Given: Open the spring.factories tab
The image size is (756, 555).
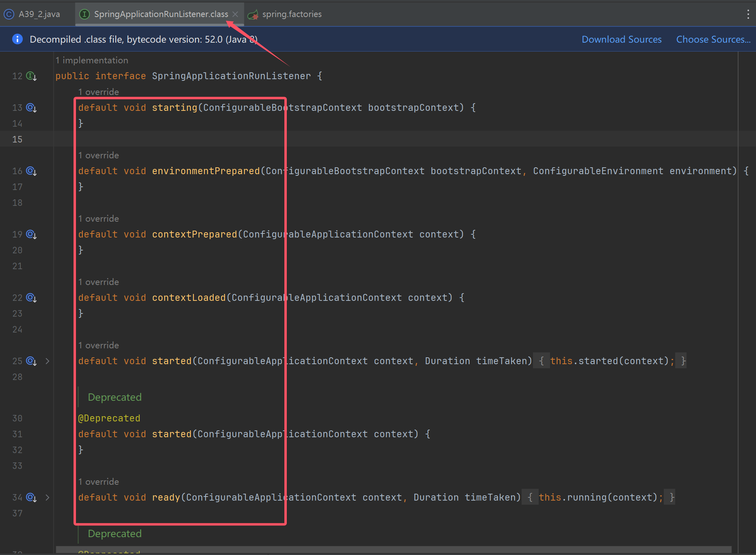Looking at the screenshot, I should 292,14.
